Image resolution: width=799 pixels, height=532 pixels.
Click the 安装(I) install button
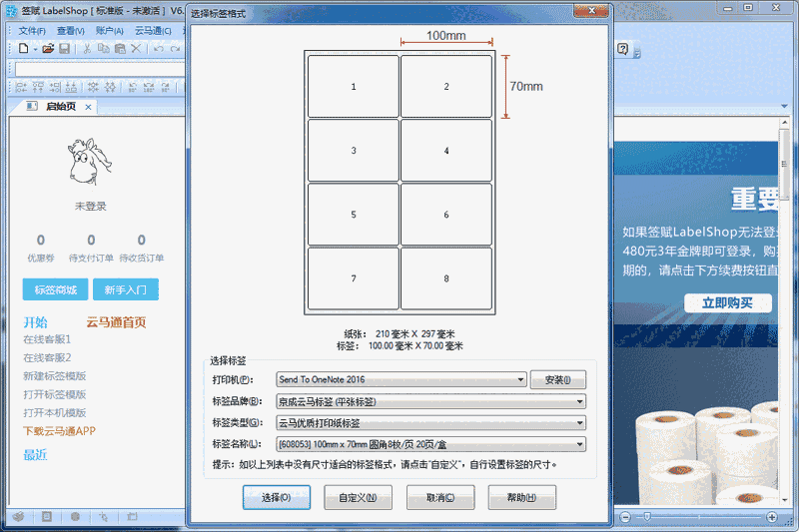coord(558,379)
